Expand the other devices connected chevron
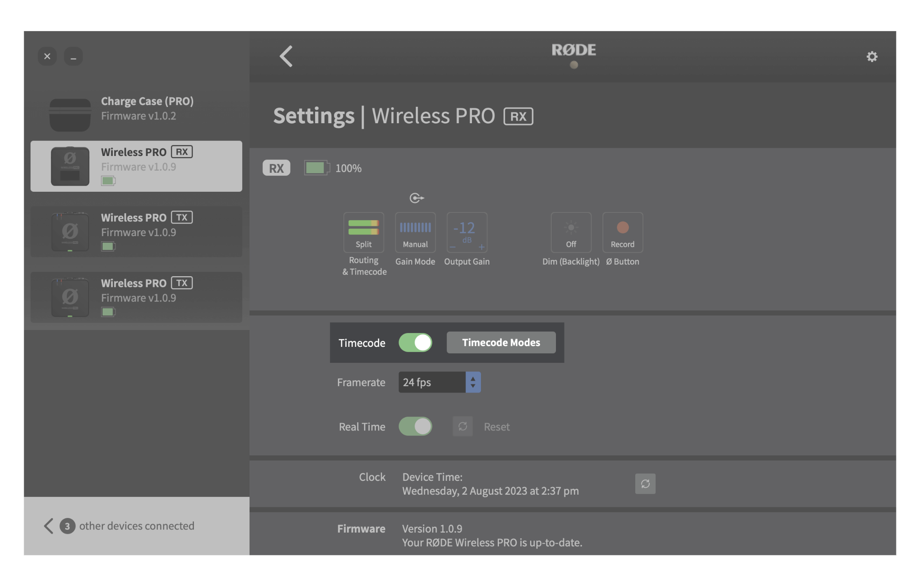 click(49, 526)
